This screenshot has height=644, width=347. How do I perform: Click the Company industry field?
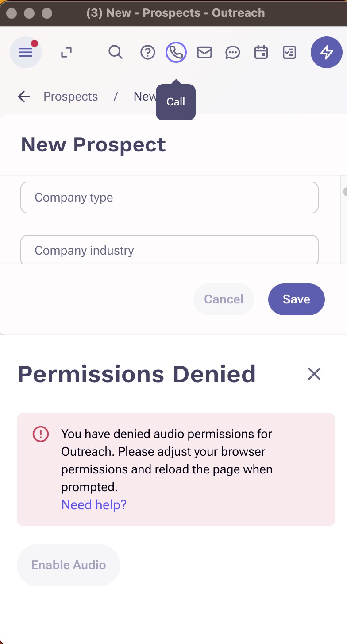pyautogui.click(x=170, y=250)
